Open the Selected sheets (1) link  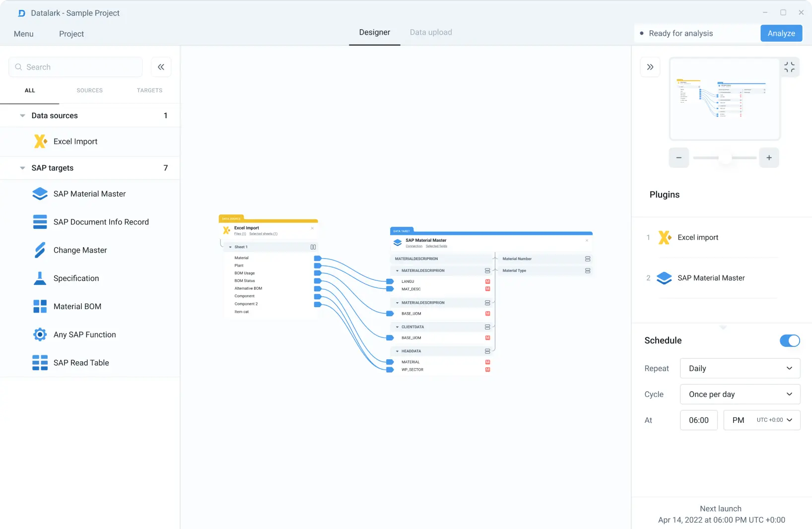point(263,234)
